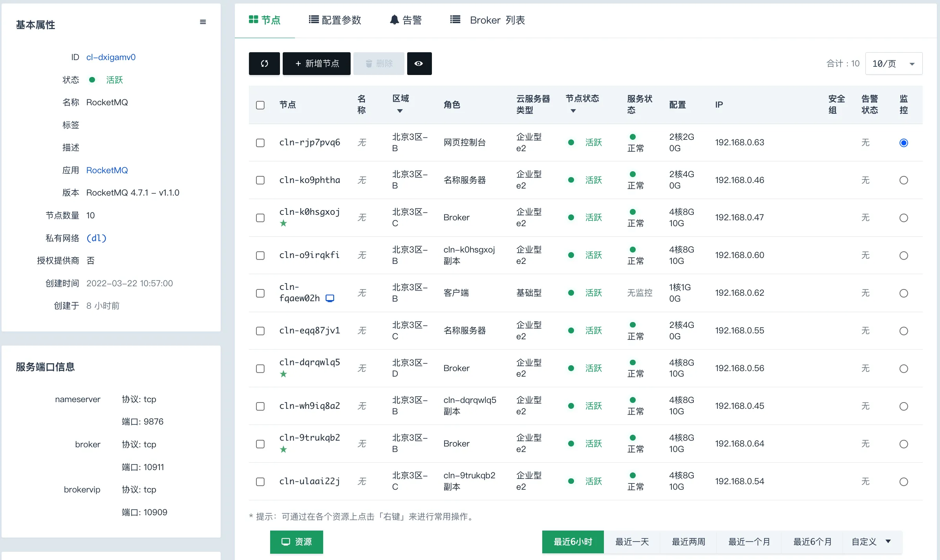This screenshot has width=940, height=560.
Task: Select the 最近一个月 time range
Action: (749, 542)
